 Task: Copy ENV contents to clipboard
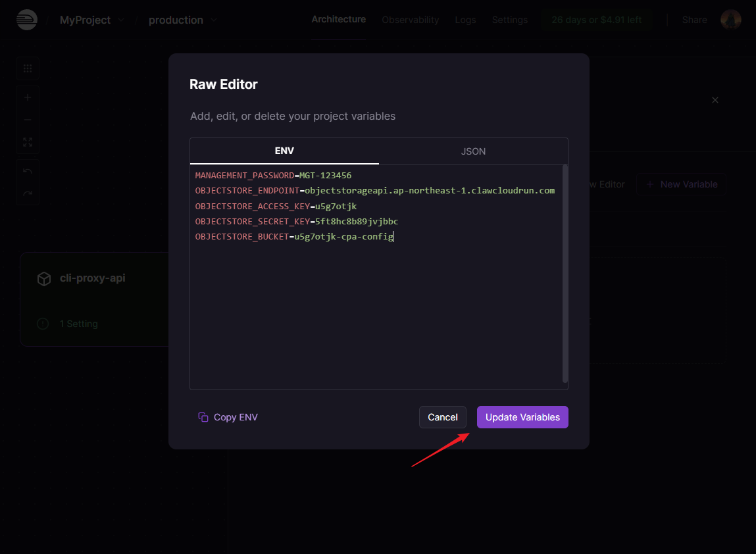tap(228, 417)
